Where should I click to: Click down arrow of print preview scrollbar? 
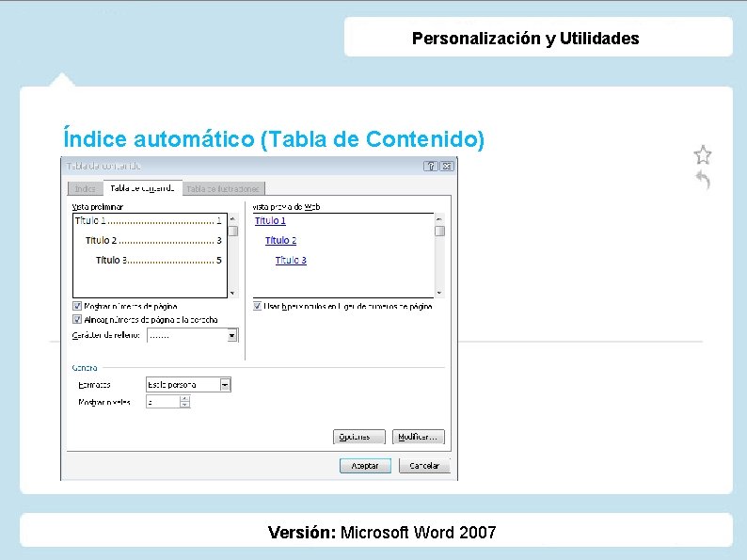pyautogui.click(x=232, y=293)
